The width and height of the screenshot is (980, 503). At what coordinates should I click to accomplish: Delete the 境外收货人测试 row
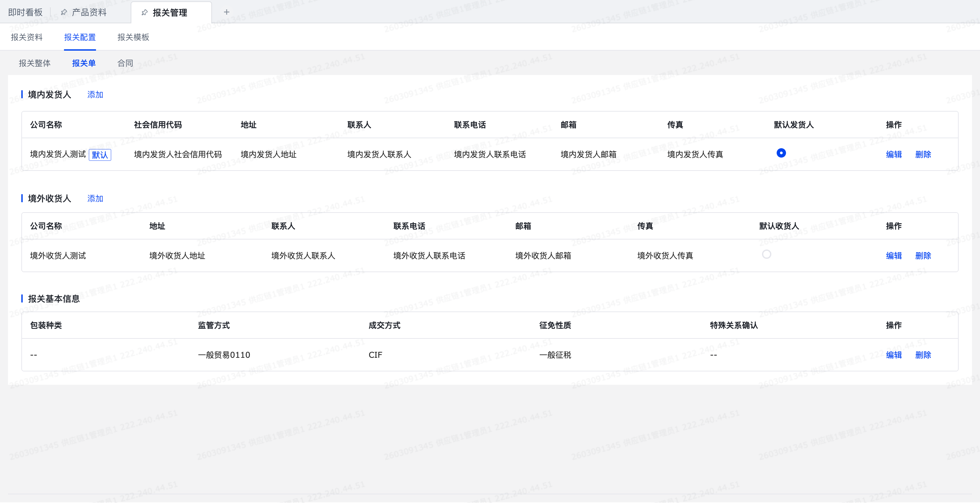click(x=923, y=255)
